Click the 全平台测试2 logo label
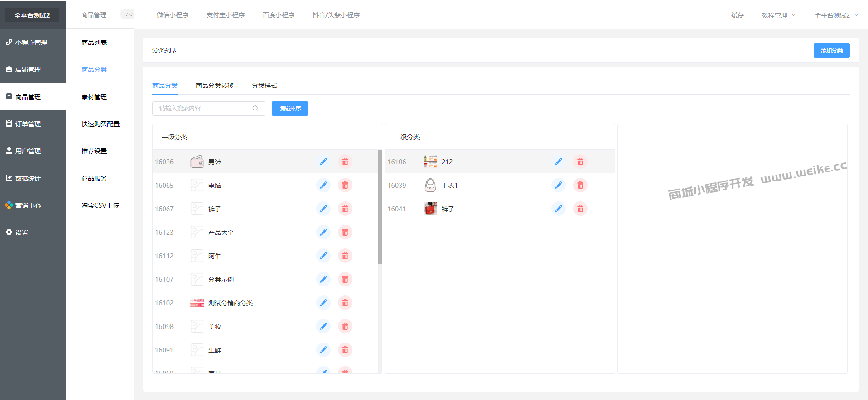Screen dimensions: 868x400 32,15
